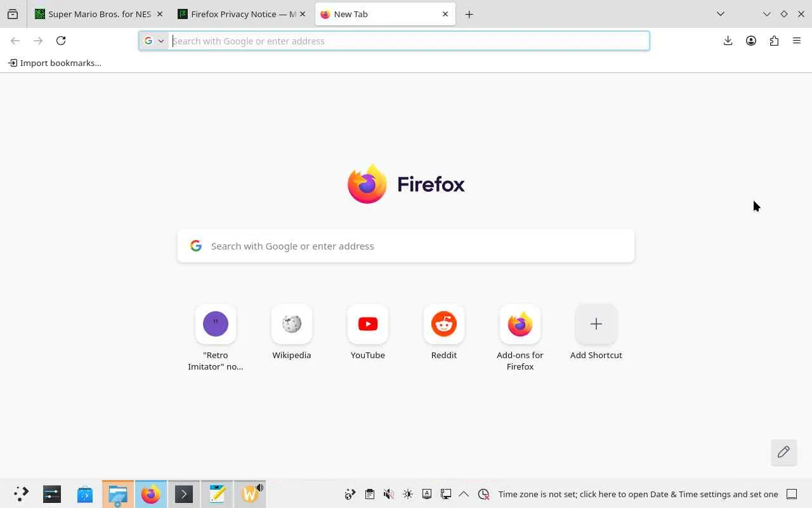
Task: Go back one page
Action: 15,41
